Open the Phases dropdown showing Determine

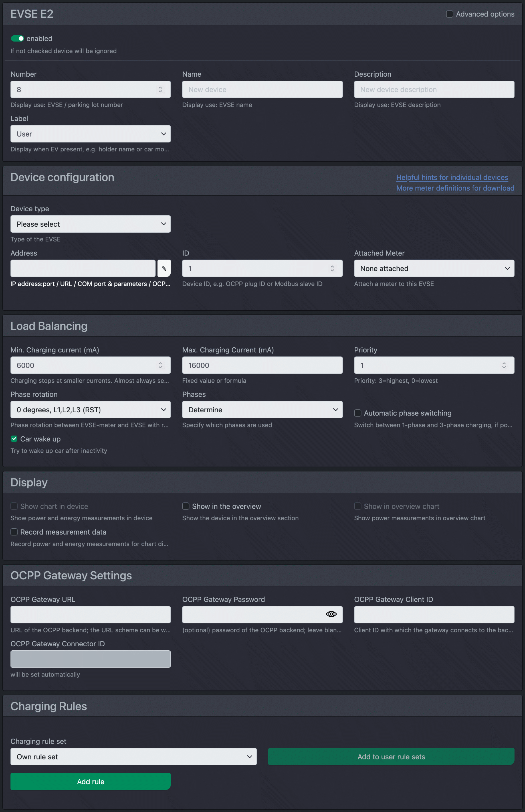pos(262,410)
